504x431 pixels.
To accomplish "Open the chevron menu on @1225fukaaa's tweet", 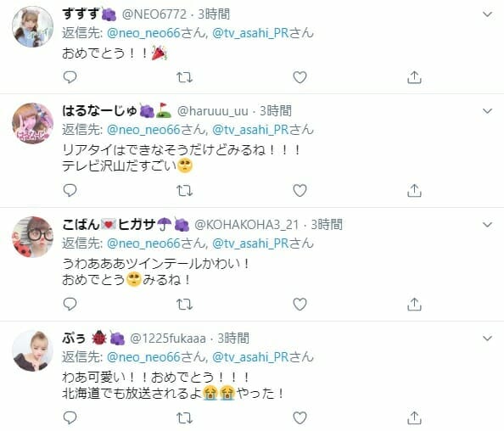I will (487, 339).
